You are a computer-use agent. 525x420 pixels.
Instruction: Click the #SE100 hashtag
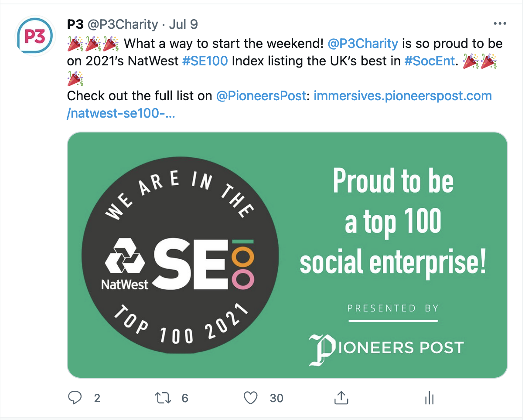205,61
